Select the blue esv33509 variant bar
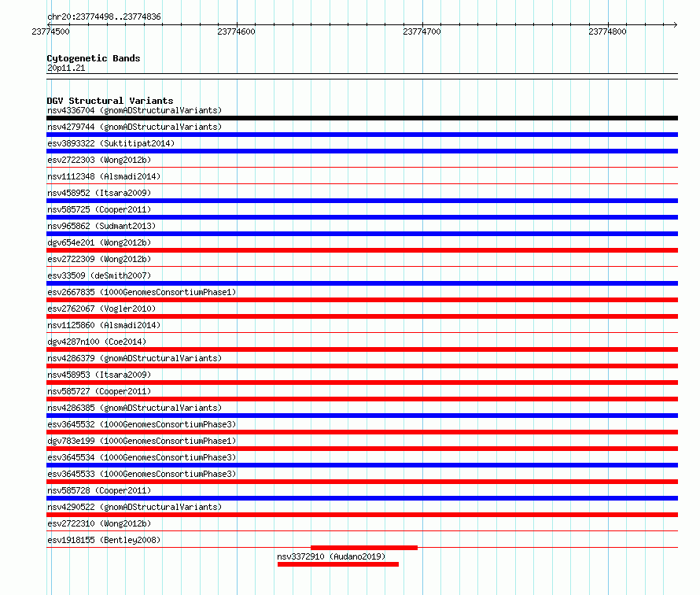The width and height of the screenshot is (700, 595). coord(362,283)
